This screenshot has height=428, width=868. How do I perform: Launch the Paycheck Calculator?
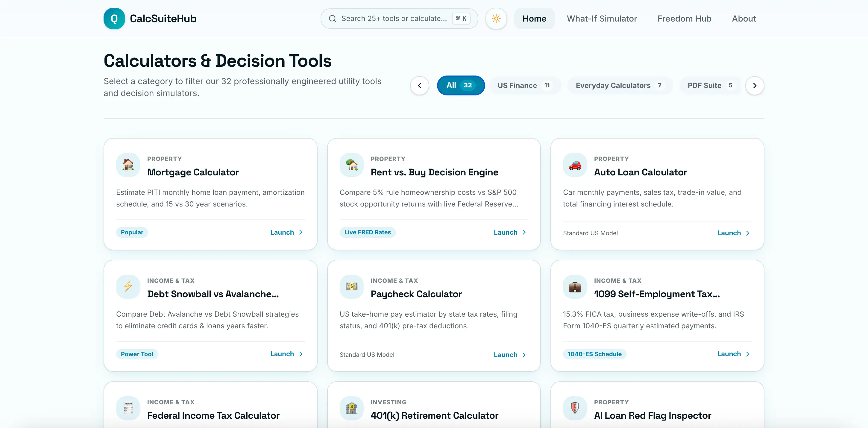click(510, 355)
